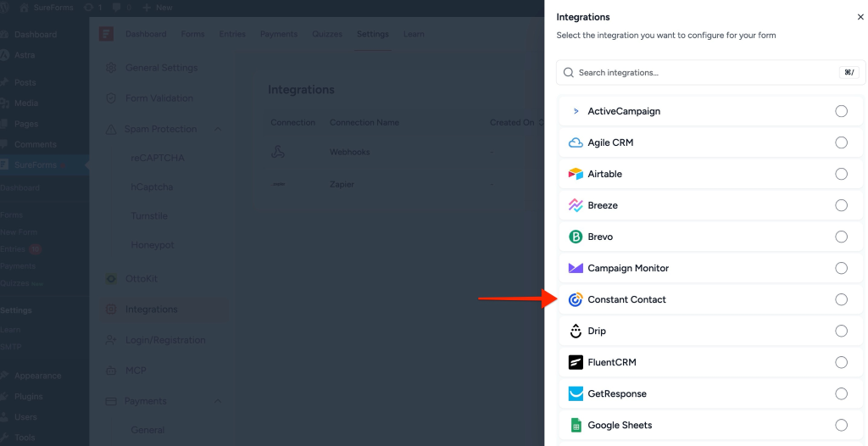Open Posts in WordPress menu
Image resolution: width=868 pixels, height=446 pixels.
[25, 82]
